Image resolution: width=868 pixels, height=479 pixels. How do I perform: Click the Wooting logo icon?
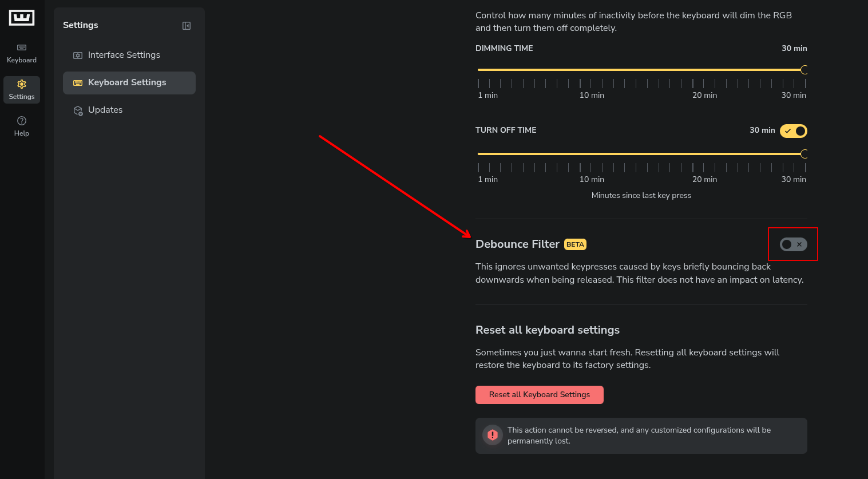[x=22, y=18]
